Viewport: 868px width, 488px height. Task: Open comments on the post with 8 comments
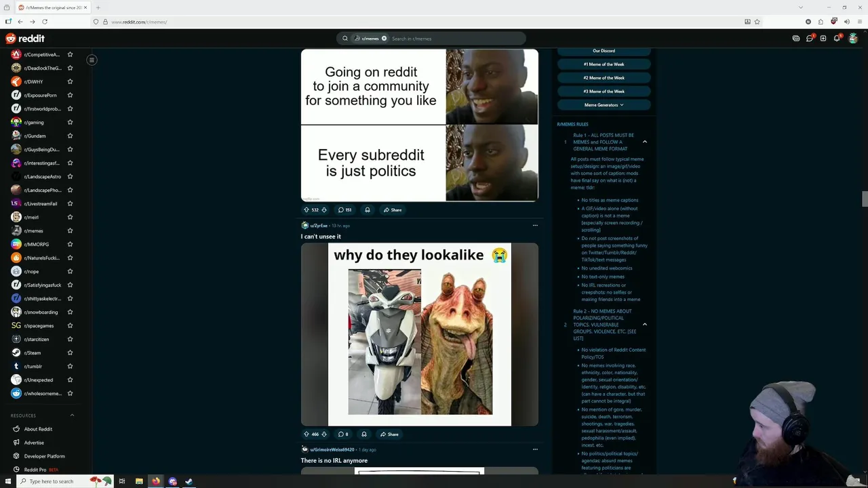(343, 434)
